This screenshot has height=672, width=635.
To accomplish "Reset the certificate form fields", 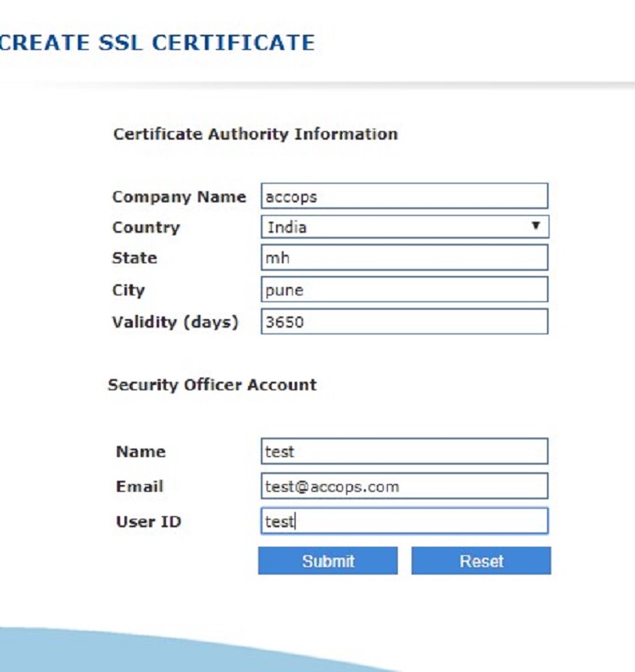I will [x=481, y=560].
